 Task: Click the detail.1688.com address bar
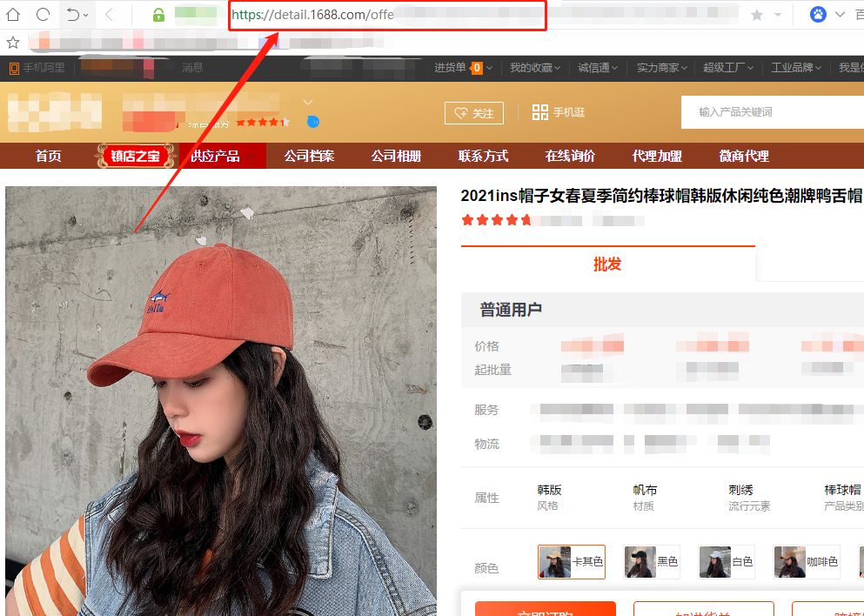(x=387, y=15)
